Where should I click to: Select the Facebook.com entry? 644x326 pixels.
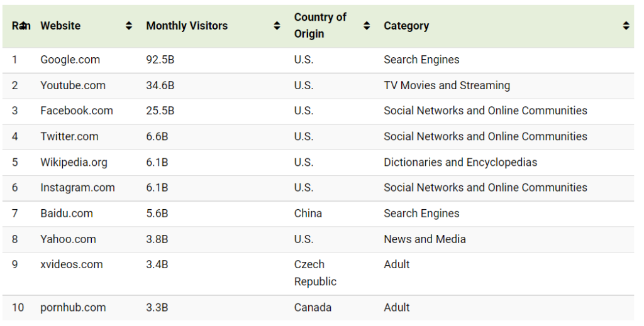[77, 111]
